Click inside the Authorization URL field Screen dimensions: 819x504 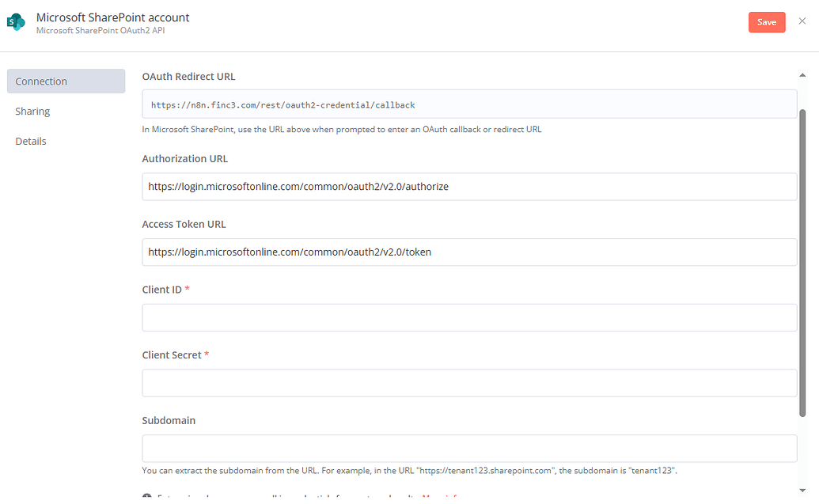[469, 186]
